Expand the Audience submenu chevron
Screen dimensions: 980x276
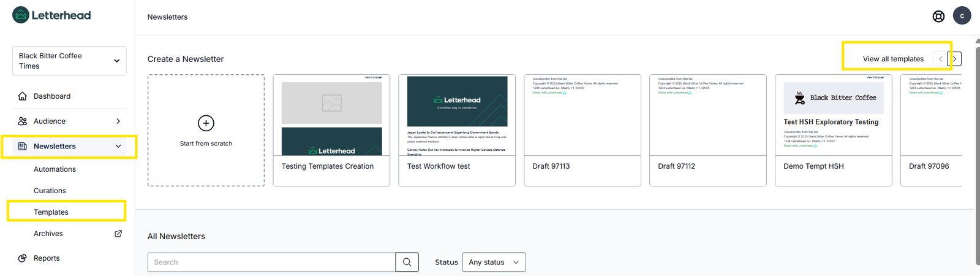[118, 121]
